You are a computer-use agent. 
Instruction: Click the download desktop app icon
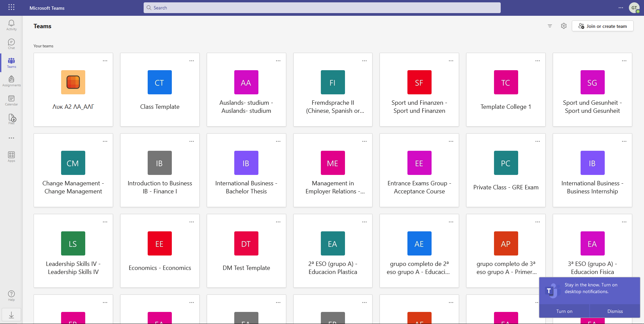(x=11, y=315)
